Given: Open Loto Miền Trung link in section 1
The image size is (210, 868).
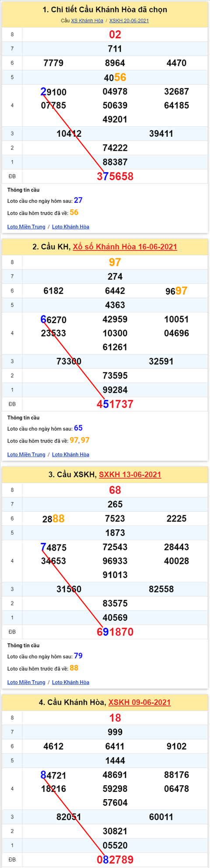Looking at the screenshot, I should point(26,227).
